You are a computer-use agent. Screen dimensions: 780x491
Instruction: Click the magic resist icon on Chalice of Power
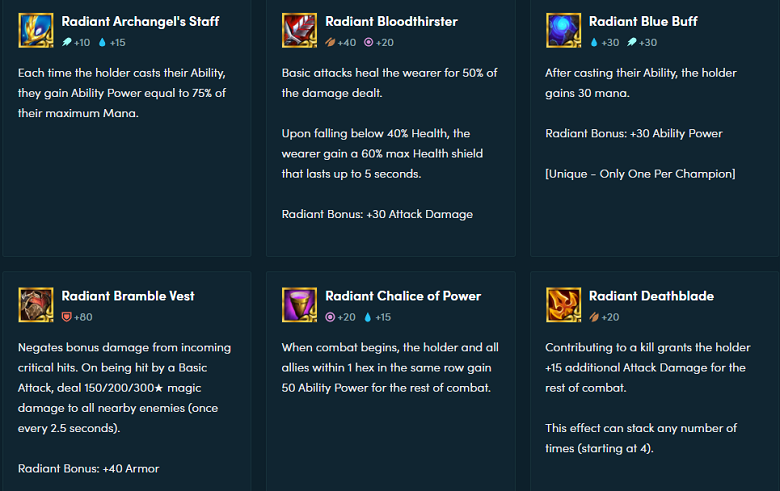(330, 317)
